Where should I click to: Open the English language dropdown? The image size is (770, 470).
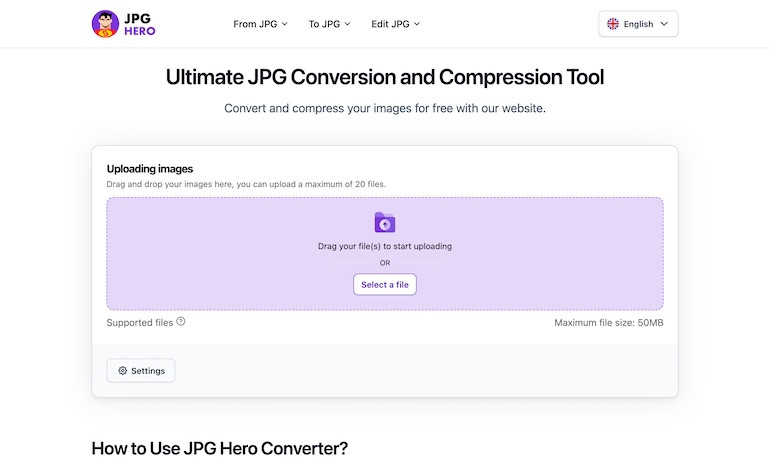coord(638,24)
